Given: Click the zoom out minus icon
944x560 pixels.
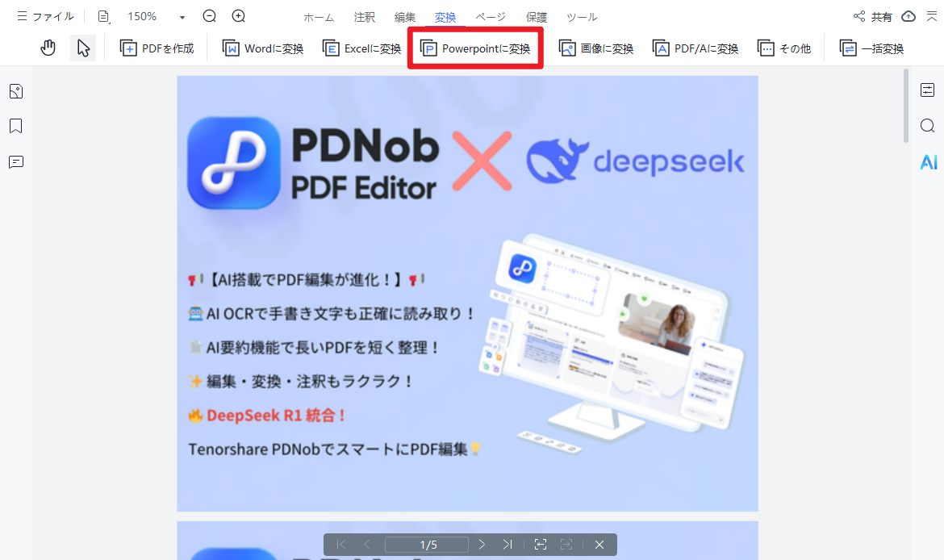Looking at the screenshot, I should 210,16.
